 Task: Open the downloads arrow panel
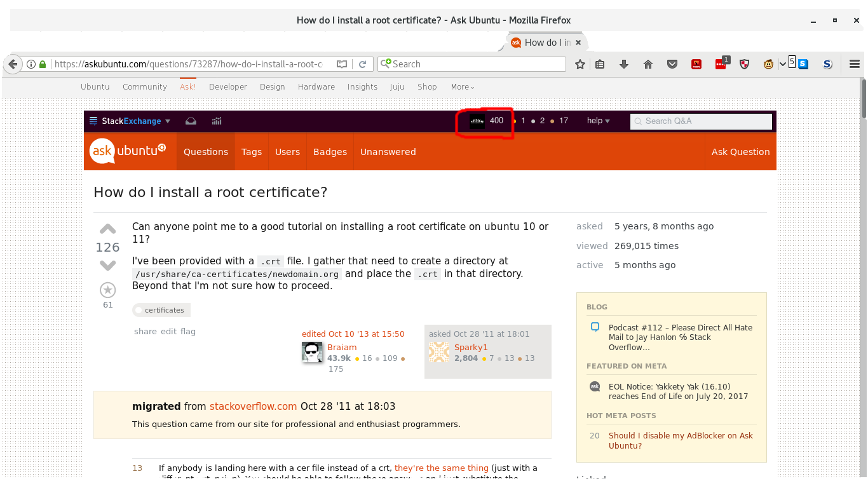point(624,64)
